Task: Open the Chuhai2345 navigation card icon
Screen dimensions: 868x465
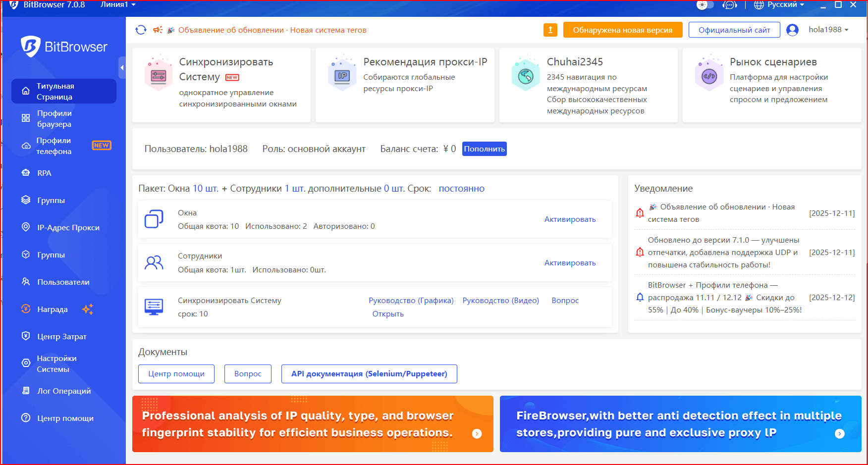Action: pos(525,76)
